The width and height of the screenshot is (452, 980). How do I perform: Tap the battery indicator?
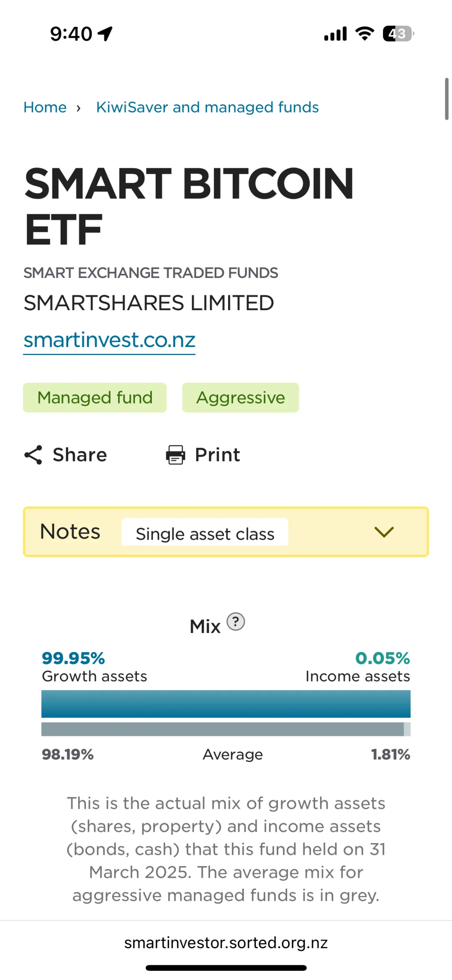click(x=398, y=33)
